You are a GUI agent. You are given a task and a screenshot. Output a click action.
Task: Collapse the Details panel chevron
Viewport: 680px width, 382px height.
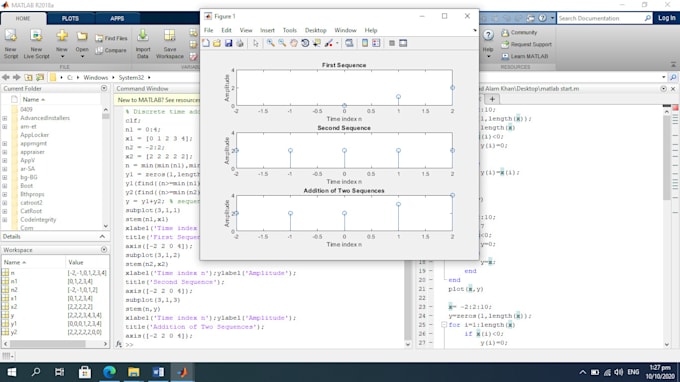tap(102, 237)
